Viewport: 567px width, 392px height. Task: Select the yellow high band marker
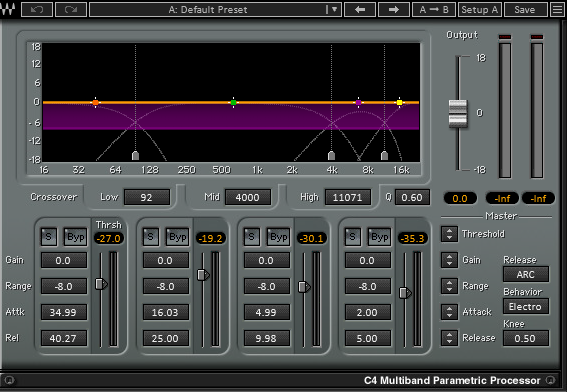pos(399,103)
